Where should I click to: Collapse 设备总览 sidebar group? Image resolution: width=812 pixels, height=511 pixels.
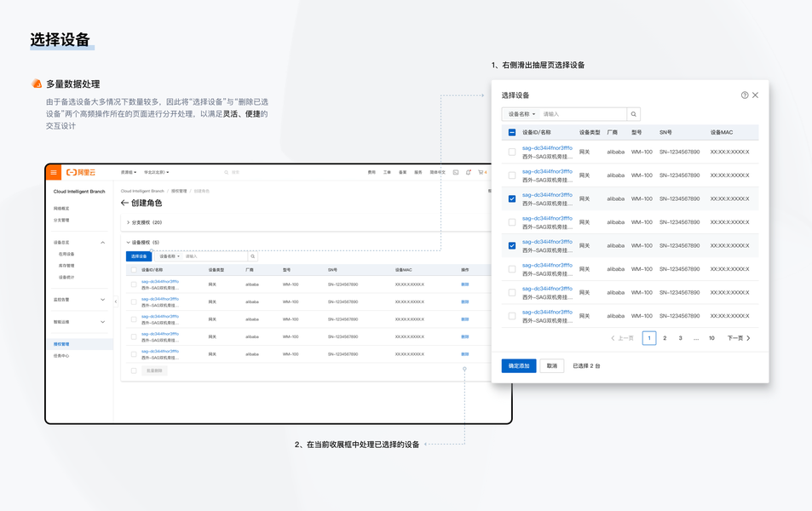tap(102, 242)
